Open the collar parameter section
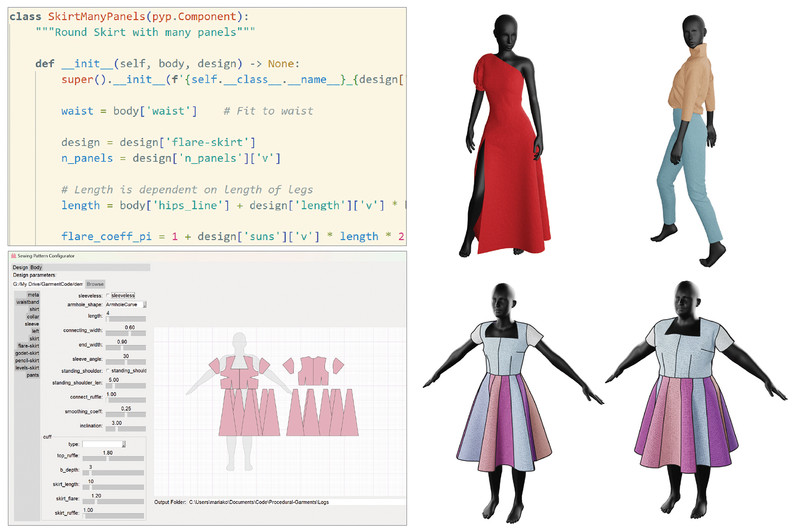The height and width of the screenshot is (532, 798). (x=33, y=317)
